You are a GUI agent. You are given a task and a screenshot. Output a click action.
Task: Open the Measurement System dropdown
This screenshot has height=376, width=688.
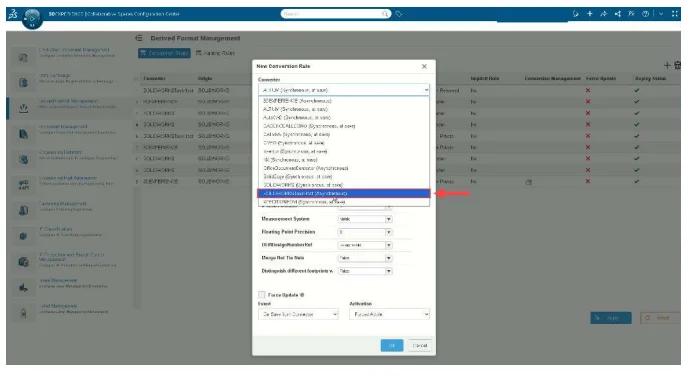coord(365,219)
